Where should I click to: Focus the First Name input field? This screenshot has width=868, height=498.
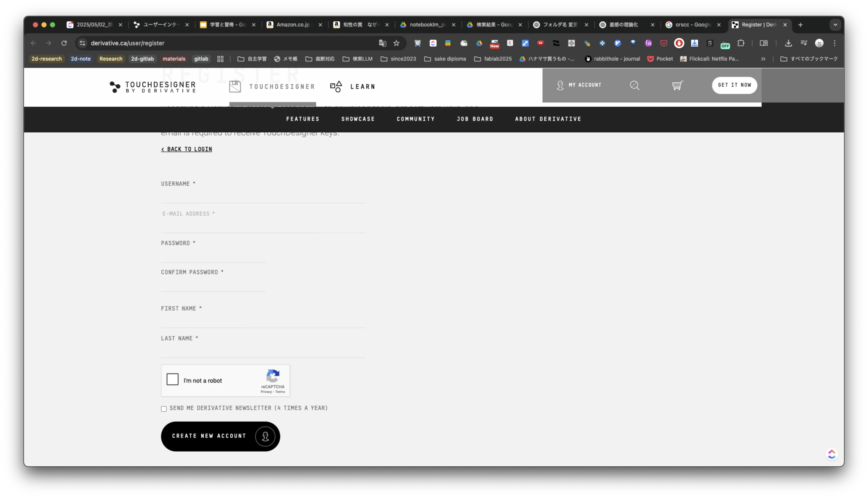(263, 321)
